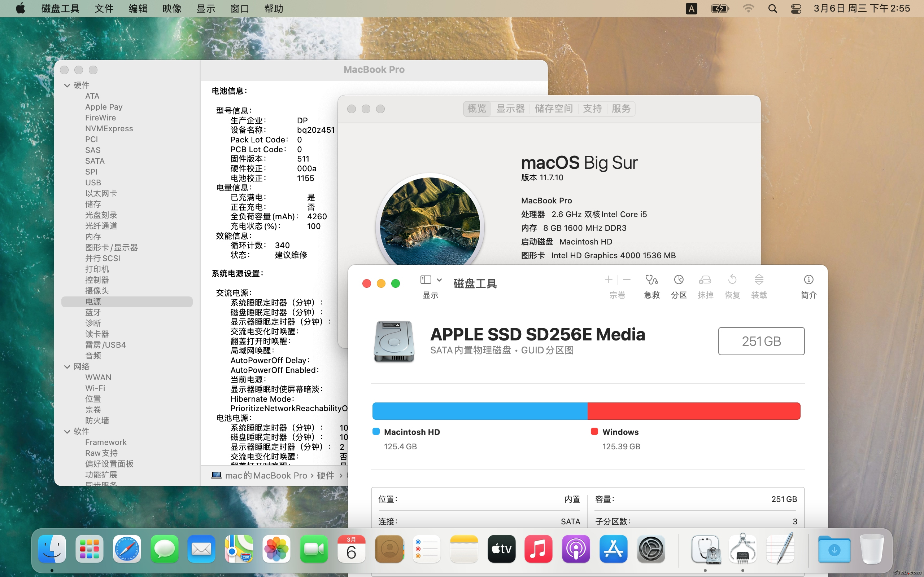Click the Partition (分区) pie icon
The image size is (924, 577).
pyautogui.click(x=679, y=280)
